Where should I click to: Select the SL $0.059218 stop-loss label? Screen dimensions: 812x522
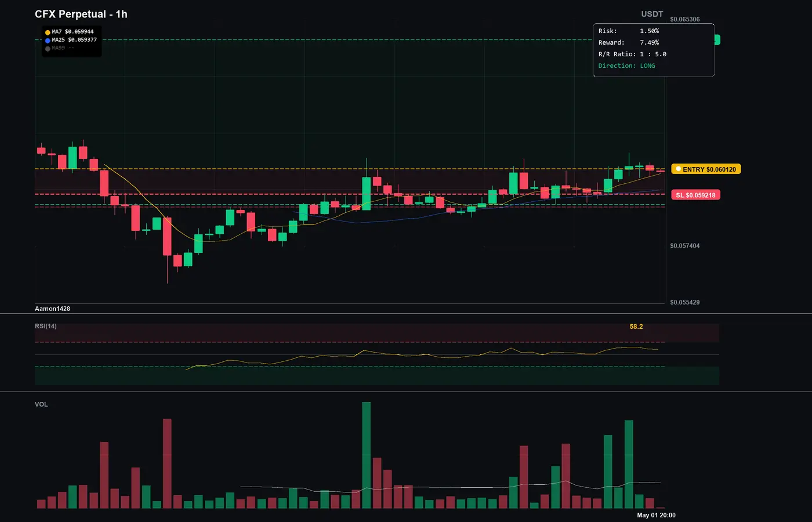[x=695, y=195]
